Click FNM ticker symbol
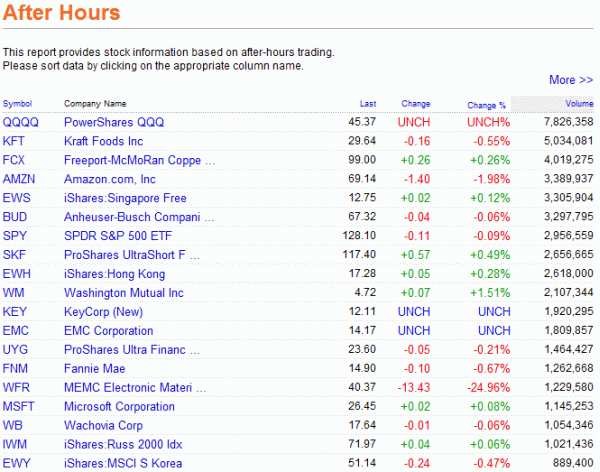This screenshot has height=472, width=600. (x=15, y=368)
